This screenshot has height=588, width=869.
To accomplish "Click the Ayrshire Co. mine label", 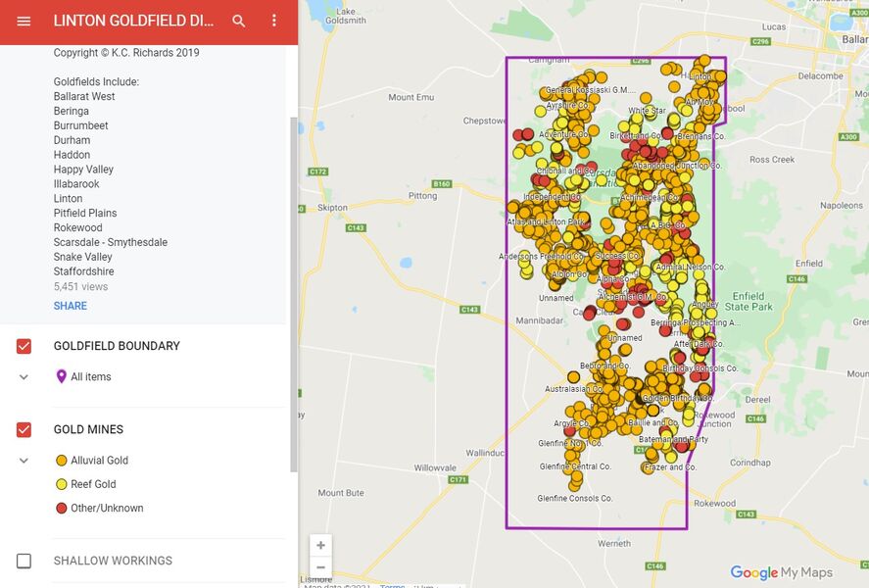I will (567, 105).
